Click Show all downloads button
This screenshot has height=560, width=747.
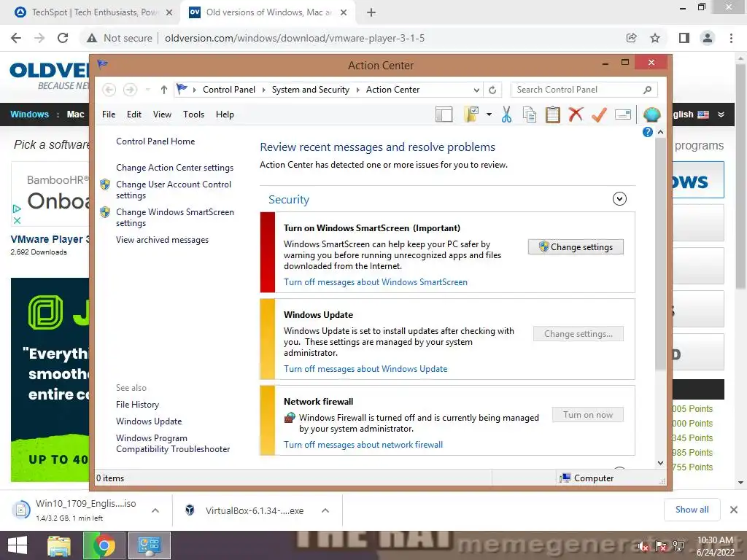click(x=692, y=510)
